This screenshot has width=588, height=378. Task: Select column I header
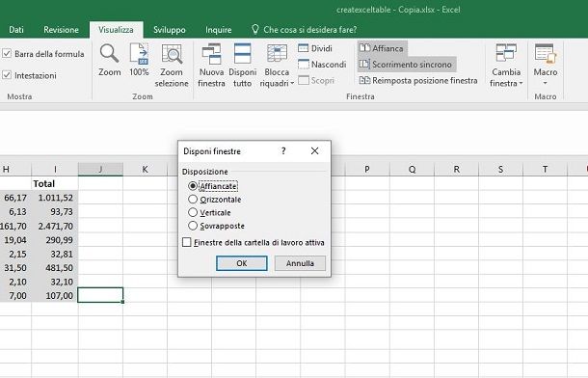pos(55,169)
